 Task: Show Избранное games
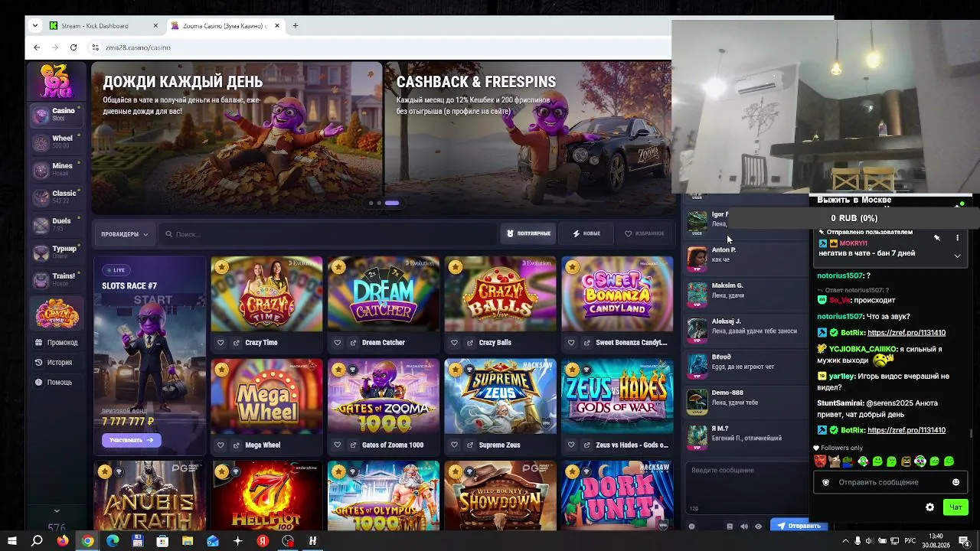point(645,233)
